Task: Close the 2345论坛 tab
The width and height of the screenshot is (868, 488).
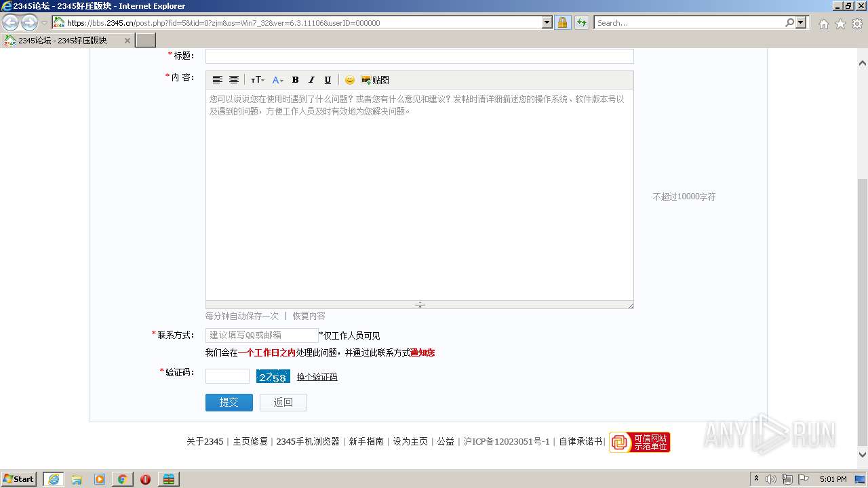Action: (127, 41)
